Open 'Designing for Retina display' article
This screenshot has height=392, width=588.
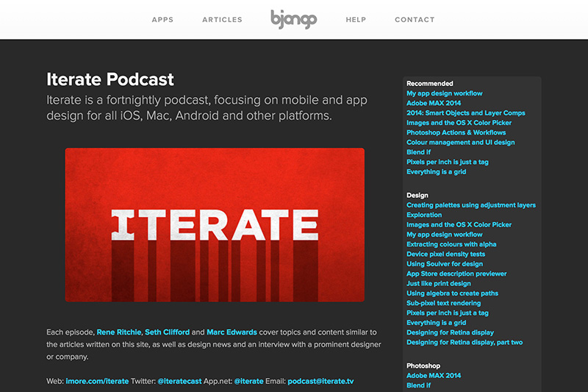coord(450,332)
